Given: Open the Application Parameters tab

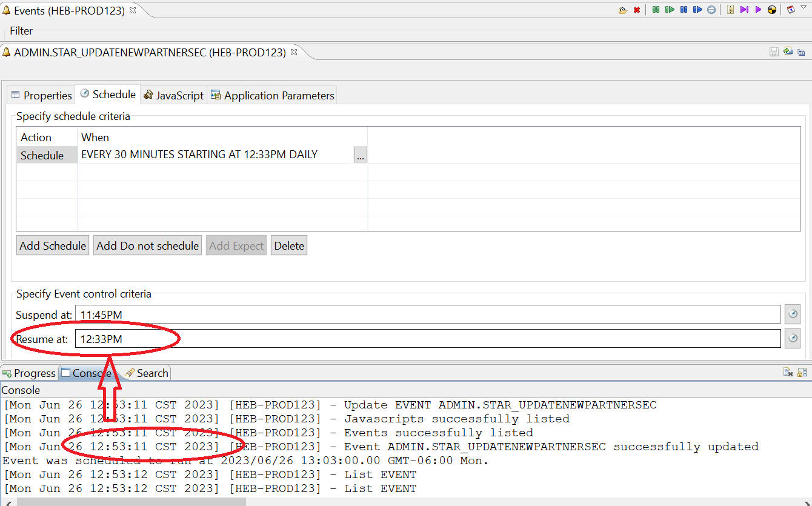Looking at the screenshot, I should (x=272, y=95).
